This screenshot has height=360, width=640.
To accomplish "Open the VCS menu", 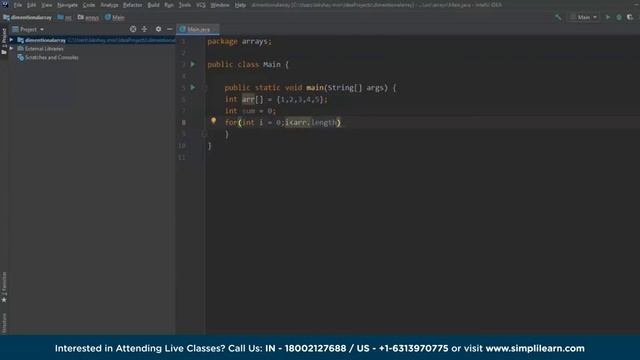I will [x=201, y=5].
